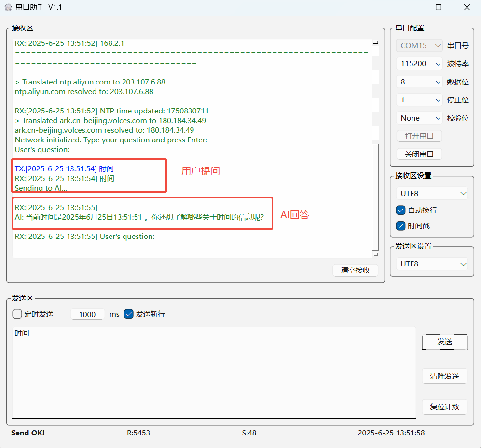Open send area UTF8 encoding dropdown

pos(432,264)
